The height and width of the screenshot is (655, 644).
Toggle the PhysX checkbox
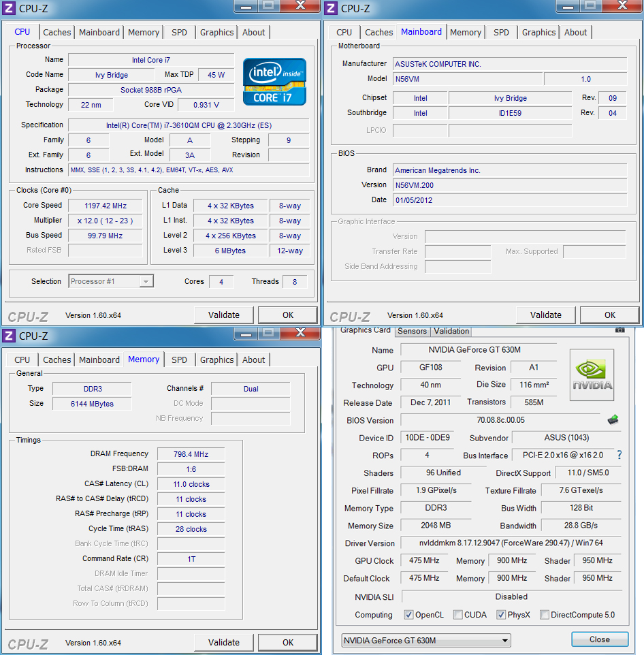[501, 614]
